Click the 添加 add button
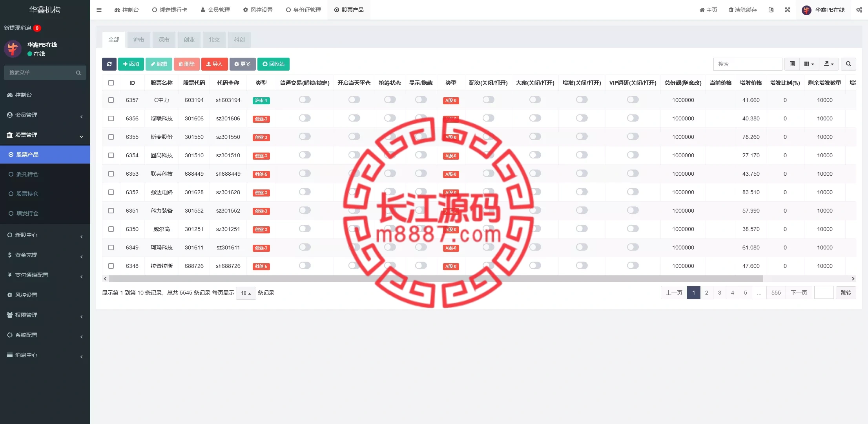 coord(131,64)
